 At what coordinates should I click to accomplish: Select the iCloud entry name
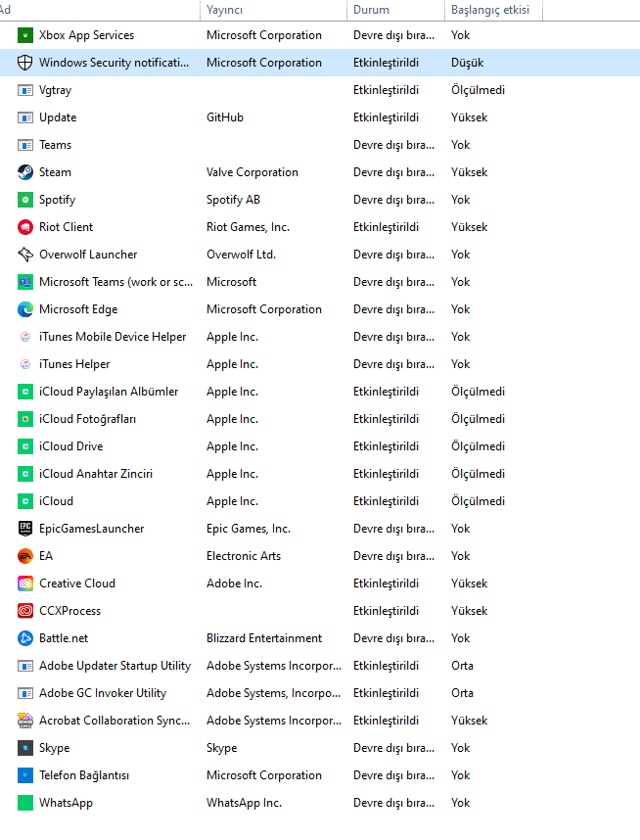(x=56, y=501)
